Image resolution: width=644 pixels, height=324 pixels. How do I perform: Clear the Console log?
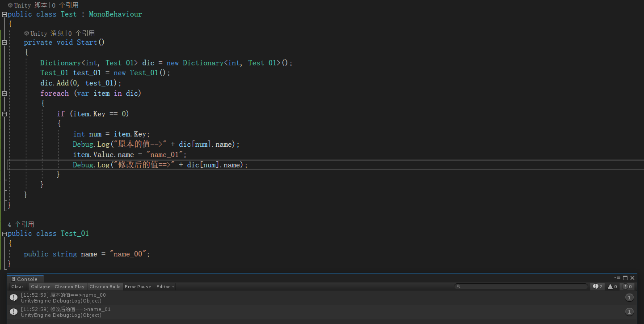click(17, 286)
